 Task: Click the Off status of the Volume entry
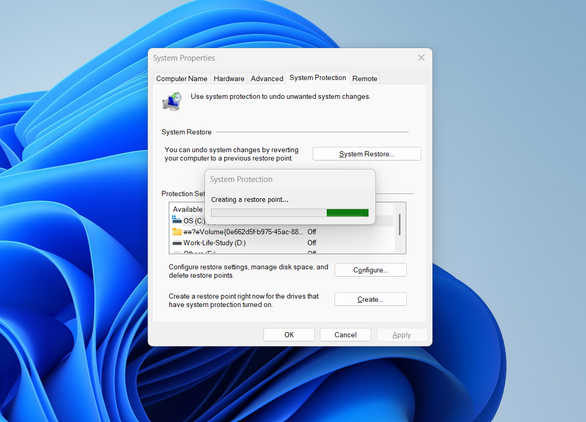point(312,232)
